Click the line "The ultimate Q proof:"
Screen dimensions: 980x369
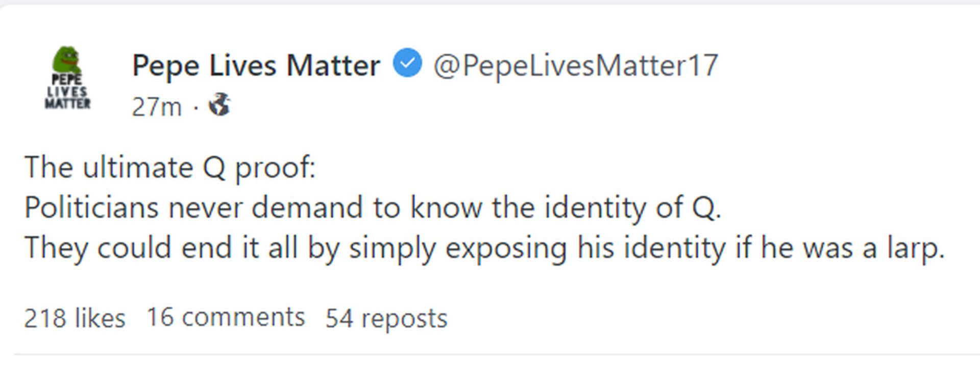click(170, 167)
